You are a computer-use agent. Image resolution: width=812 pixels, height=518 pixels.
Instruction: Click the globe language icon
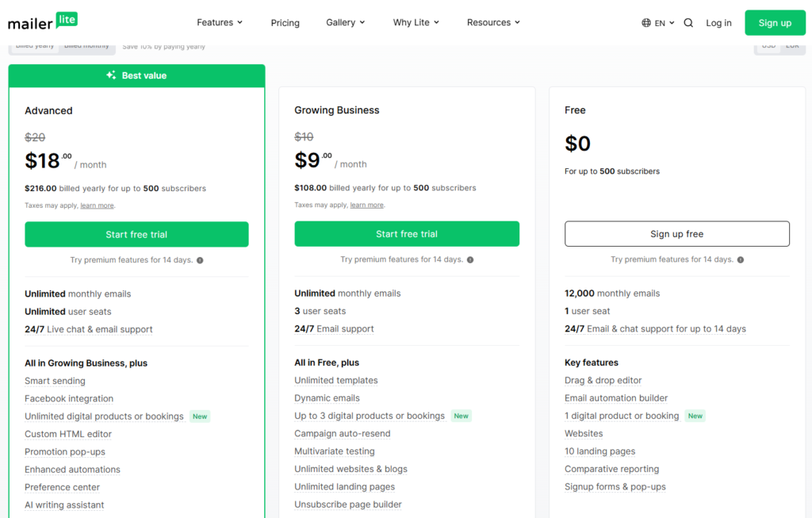point(646,23)
